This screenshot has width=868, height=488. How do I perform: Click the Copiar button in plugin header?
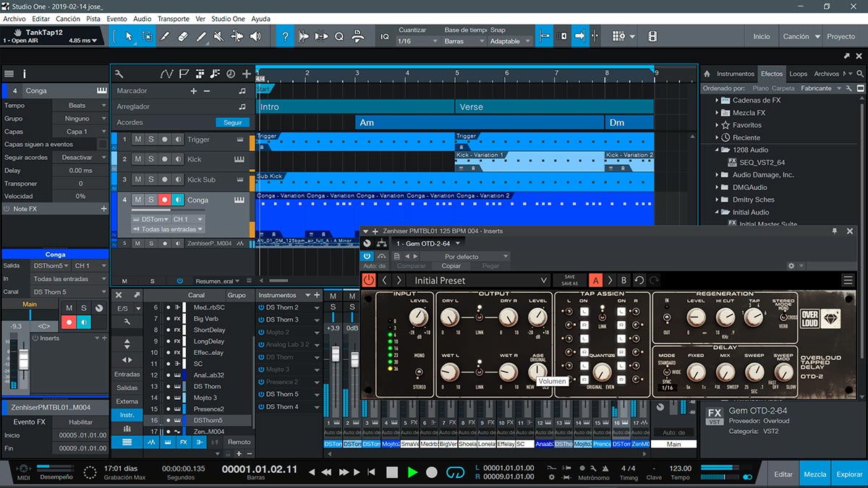(x=451, y=266)
